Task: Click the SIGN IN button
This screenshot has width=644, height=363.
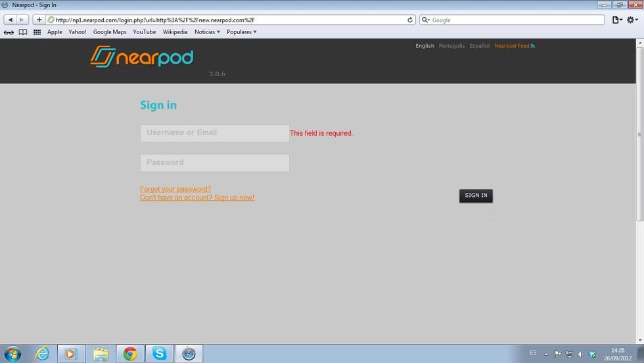Action: pyautogui.click(x=476, y=196)
